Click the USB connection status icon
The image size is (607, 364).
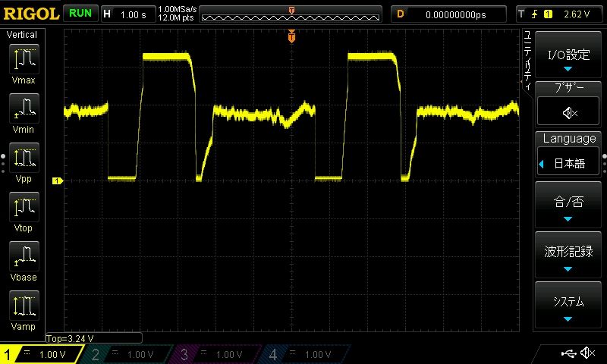568,353
